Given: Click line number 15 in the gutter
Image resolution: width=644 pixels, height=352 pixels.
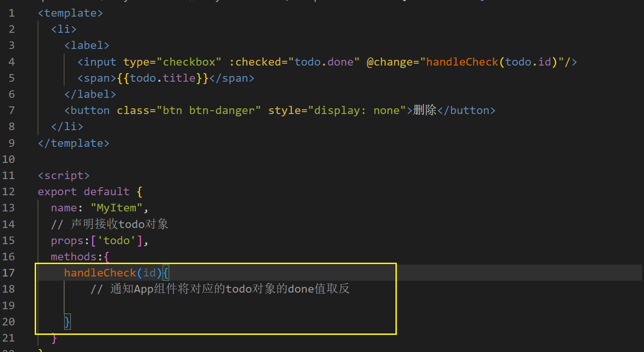Looking at the screenshot, I should click(x=9, y=240).
